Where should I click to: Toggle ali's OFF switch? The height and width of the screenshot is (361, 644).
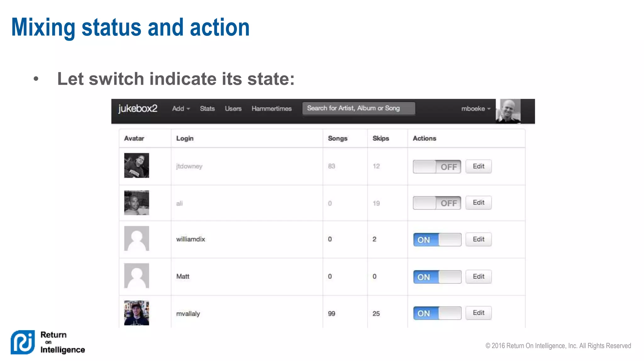tap(437, 203)
